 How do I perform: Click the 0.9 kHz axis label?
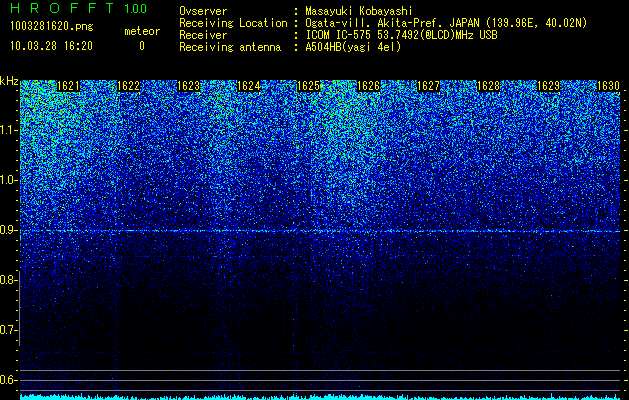[x=8, y=230]
